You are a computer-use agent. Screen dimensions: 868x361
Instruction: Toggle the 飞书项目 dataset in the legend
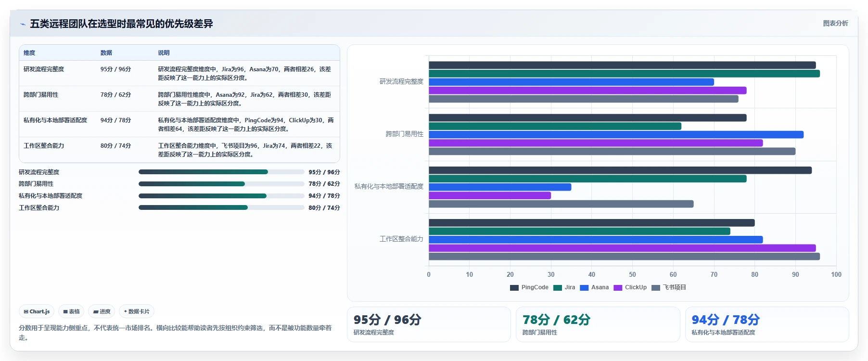(669, 287)
